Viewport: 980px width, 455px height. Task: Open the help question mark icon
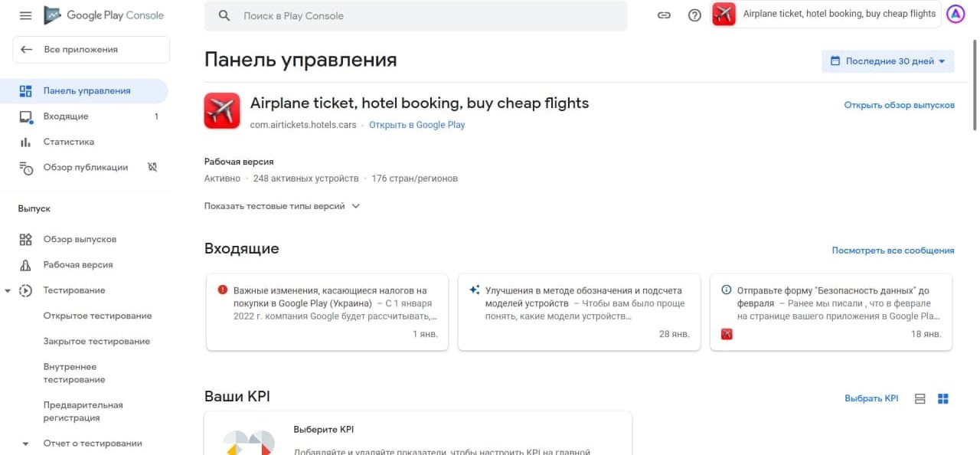point(694,15)
